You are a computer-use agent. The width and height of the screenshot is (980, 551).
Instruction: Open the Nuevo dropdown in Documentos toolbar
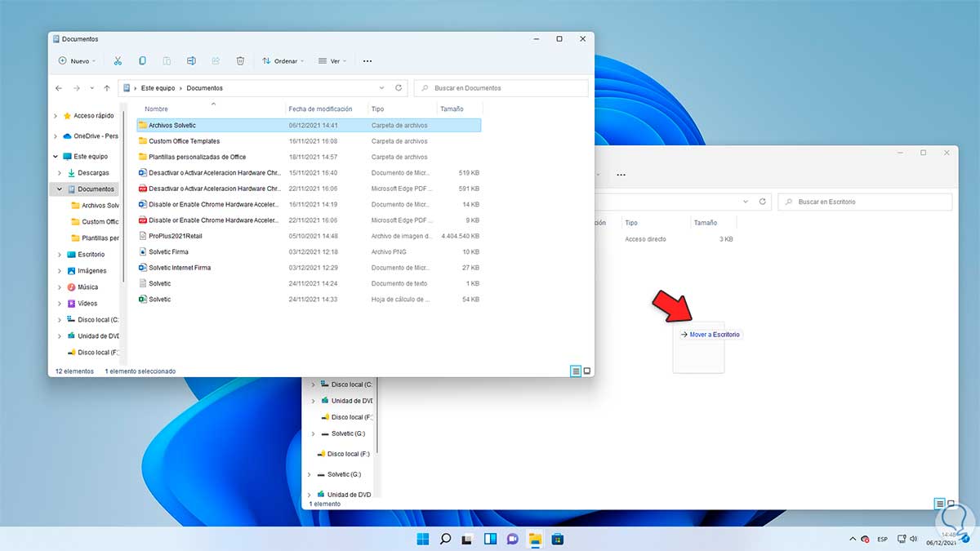coord(77,61)
